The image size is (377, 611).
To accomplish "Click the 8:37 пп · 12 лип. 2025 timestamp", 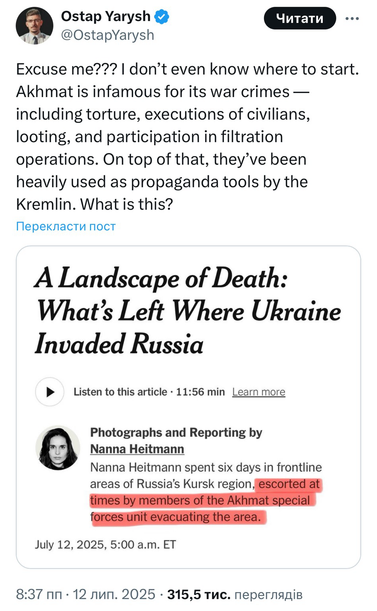I will click(85, 594).
